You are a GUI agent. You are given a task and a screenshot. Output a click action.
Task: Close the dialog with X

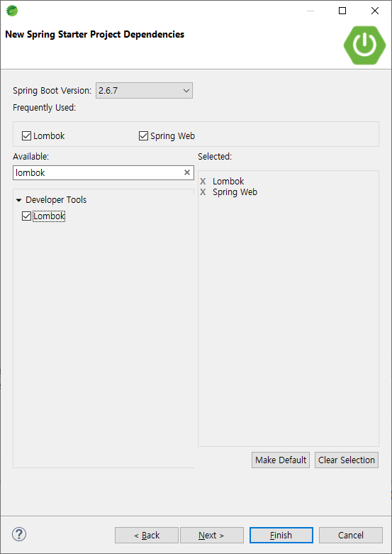coord(375,11)
